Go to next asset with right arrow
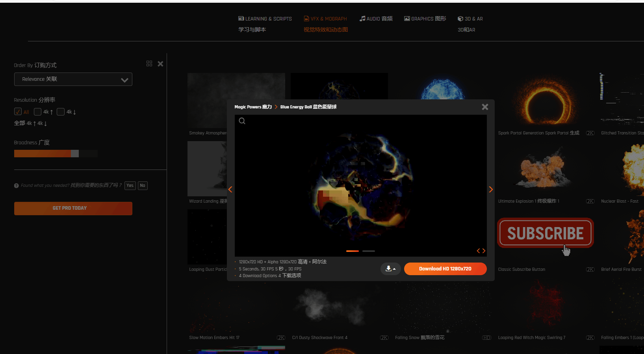Screen dimensions: 644x354 [x=491, y=190]
